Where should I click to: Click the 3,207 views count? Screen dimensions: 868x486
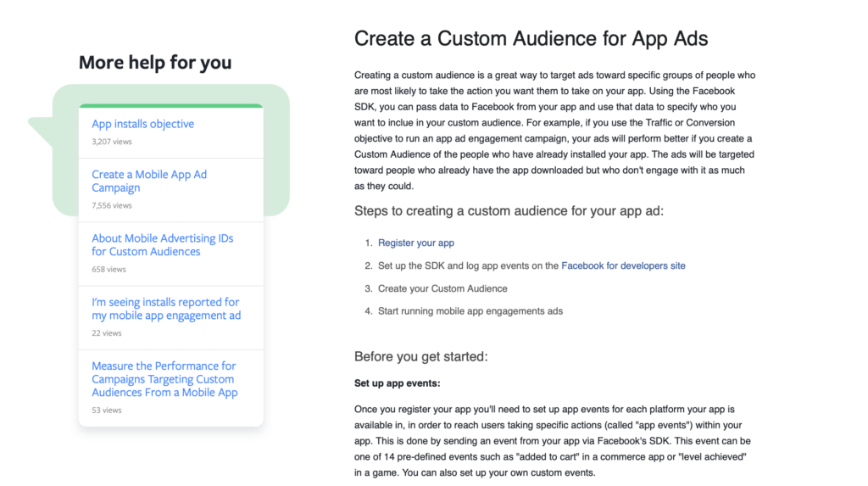pos(112,142)
